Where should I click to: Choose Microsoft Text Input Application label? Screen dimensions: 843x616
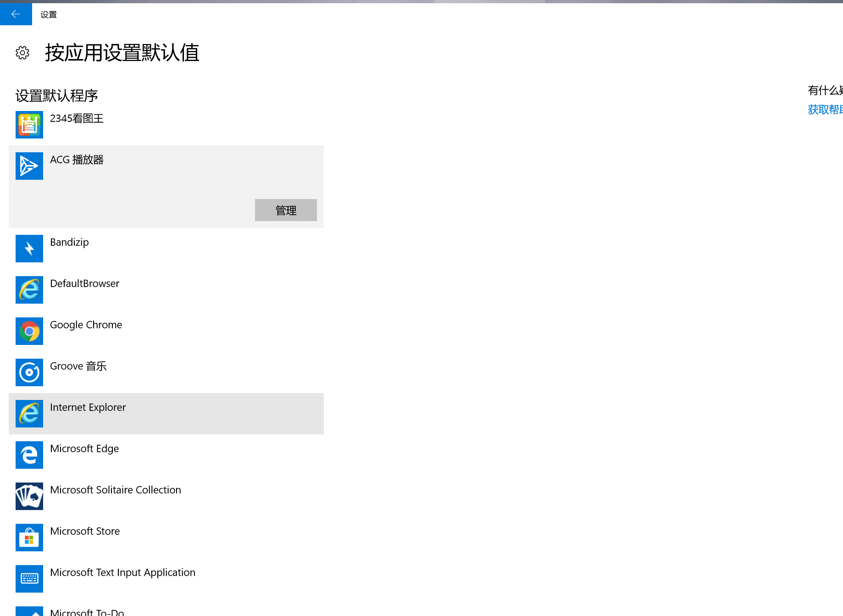point(122,572)
